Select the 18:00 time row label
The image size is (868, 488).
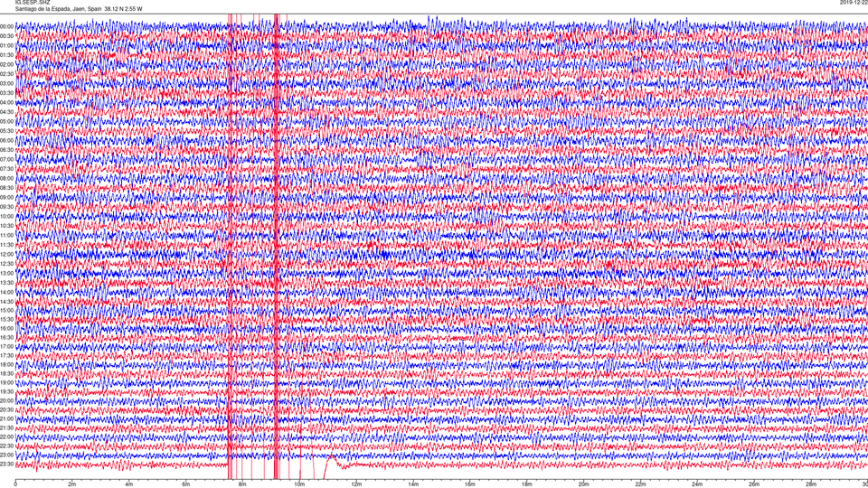click(7, 364)
